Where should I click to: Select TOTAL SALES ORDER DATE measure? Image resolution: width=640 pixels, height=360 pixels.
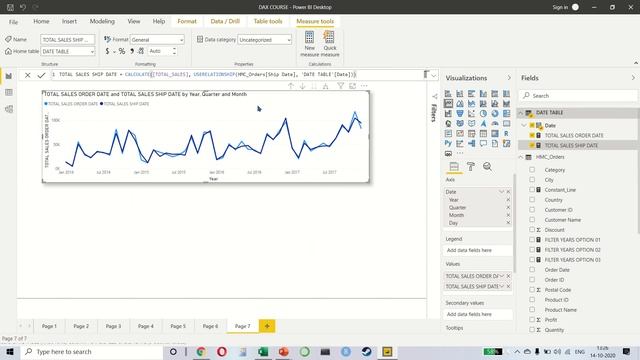click(574, 135)
